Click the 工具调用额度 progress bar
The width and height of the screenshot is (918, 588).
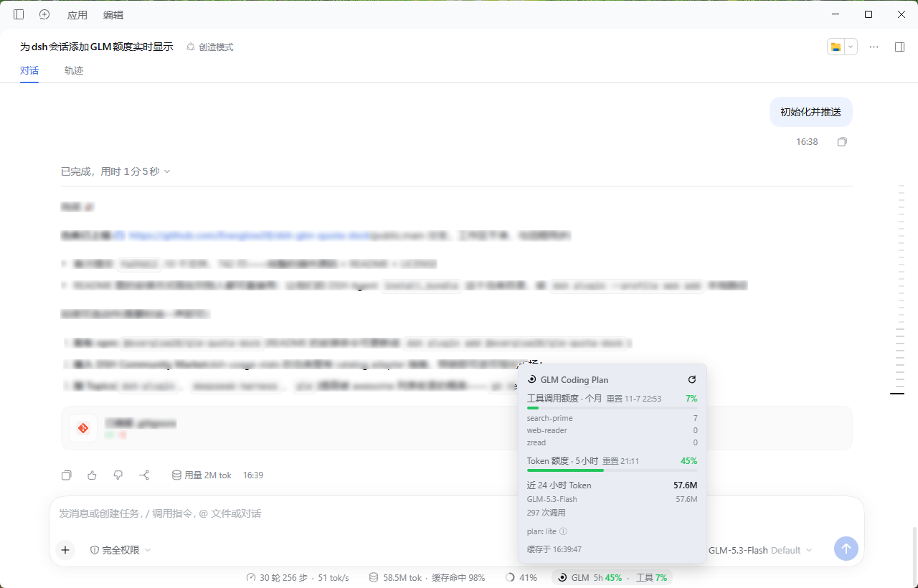pyautogui.click(x=612, y=408)
